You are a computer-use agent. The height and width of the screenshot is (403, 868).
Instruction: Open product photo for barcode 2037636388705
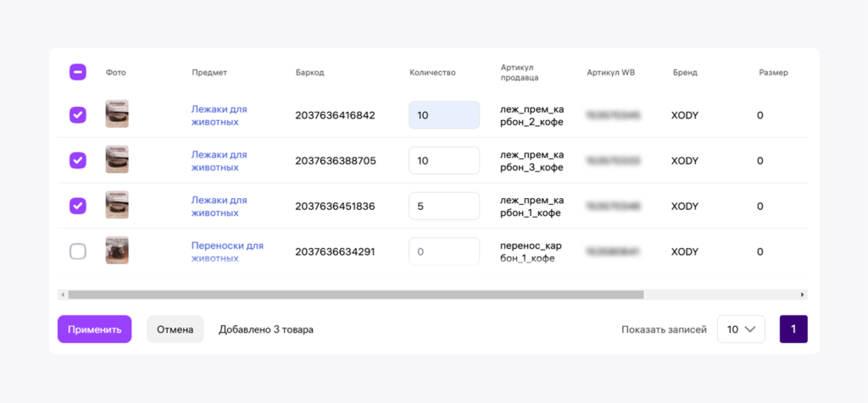tap(117, 159)
